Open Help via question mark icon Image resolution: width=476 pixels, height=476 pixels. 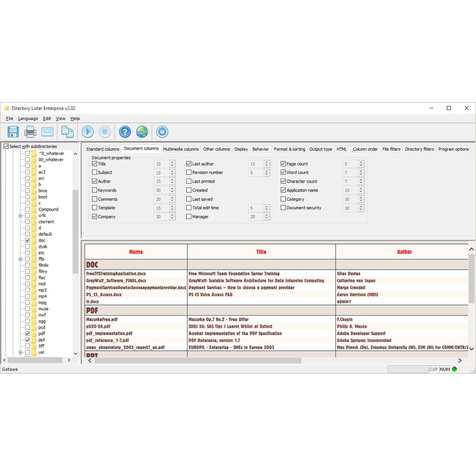(x=125, y=132)
